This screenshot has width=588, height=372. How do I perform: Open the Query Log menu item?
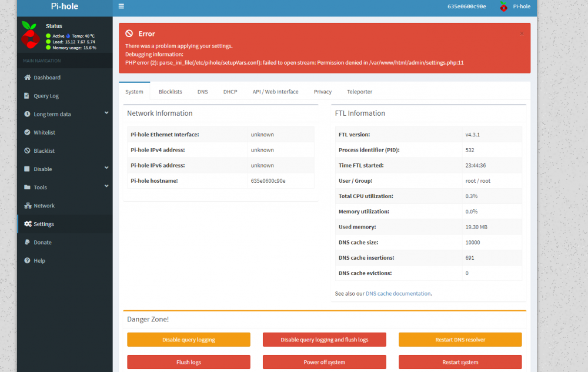pos(65,96)
